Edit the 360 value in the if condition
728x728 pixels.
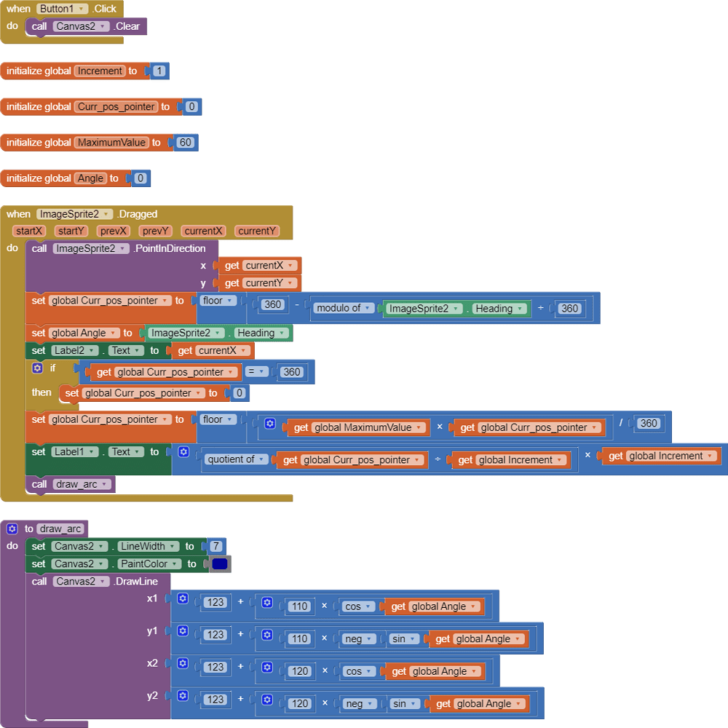pos(292,372)
